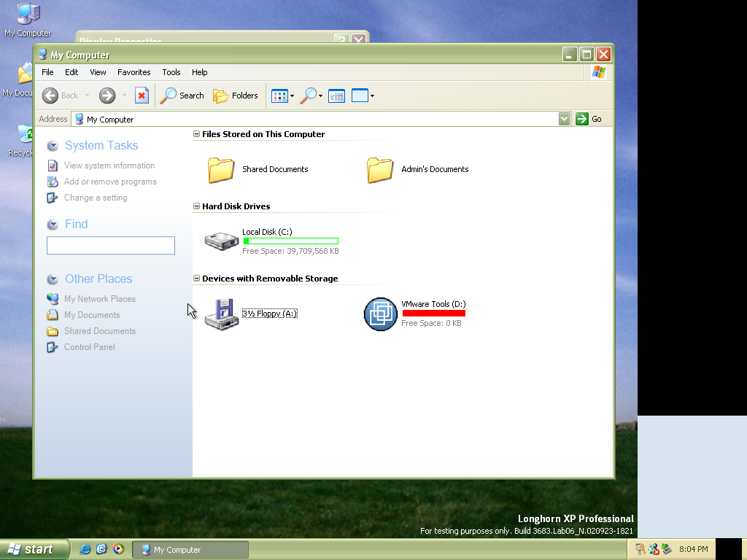Open the Favorites menu
Screen dimensions: 747x560
(133, 72)
